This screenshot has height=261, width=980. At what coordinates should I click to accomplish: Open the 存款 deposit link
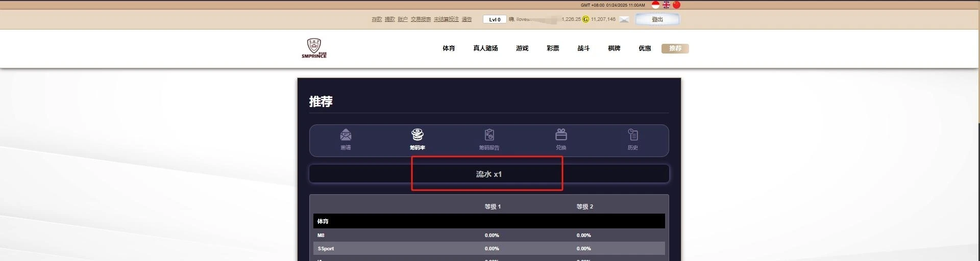coord(377,19)
